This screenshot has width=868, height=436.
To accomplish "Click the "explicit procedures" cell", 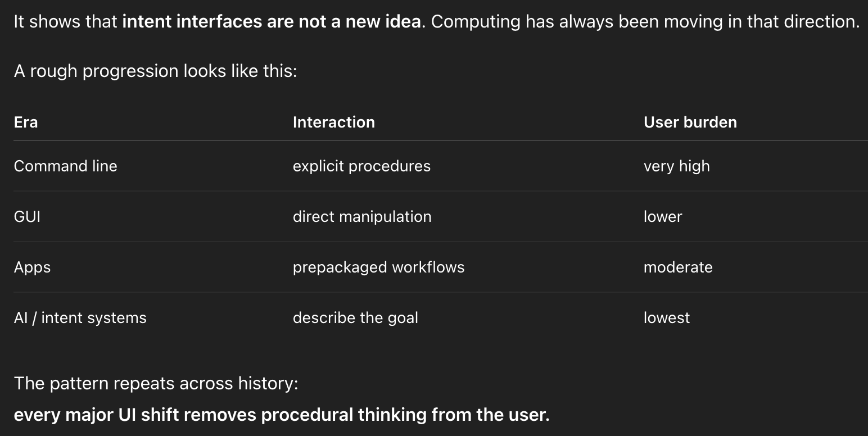I will (361, 166).
